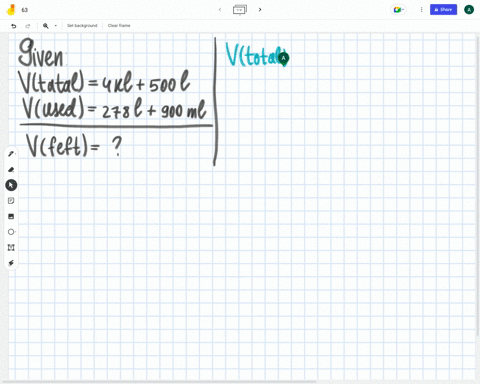Insert a text box
Screen dimensions: 480x384
click(11, 247)
